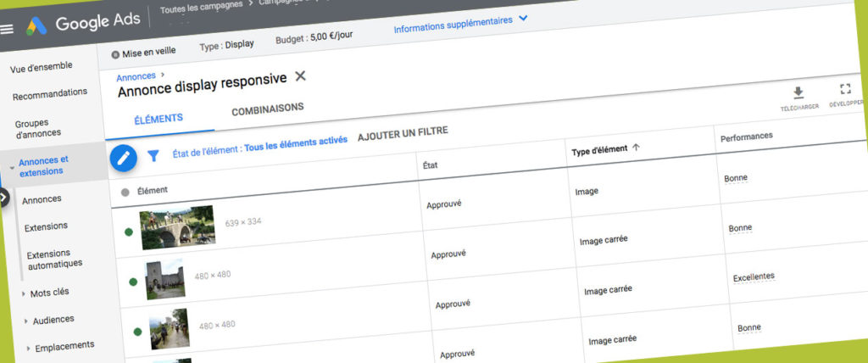Switch to the ÉLÉMENTS tab

click(x=159, y=119)
